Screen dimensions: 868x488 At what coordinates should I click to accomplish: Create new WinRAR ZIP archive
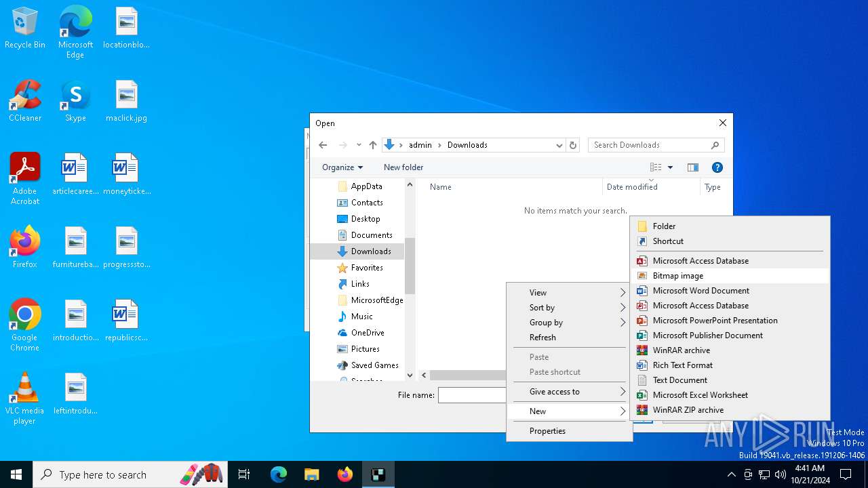(x=730, y=410)
